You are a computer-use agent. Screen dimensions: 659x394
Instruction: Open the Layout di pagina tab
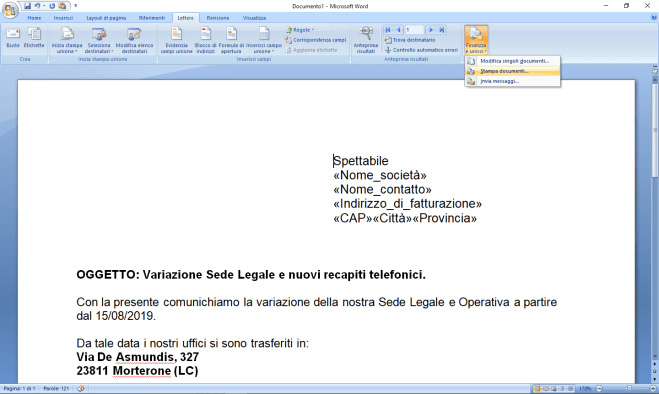(x=106, y=18)
